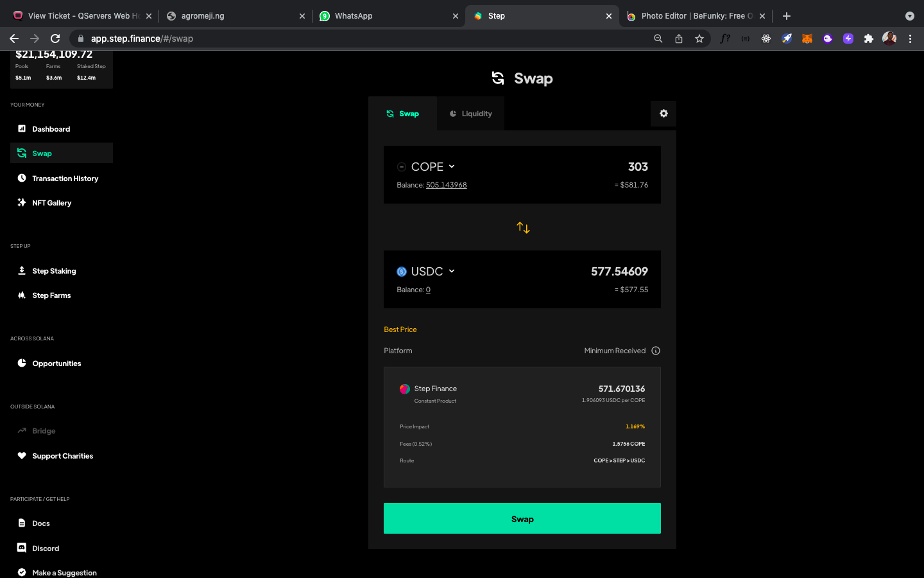Go back in browser
The height and width of the screenshot is (578, 924).
tap(14, 39)
